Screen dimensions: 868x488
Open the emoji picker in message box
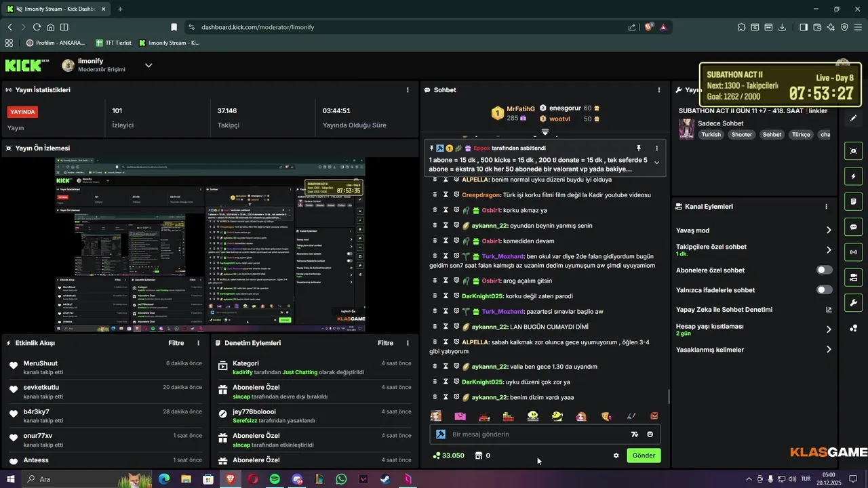click(x=650, y=434)
